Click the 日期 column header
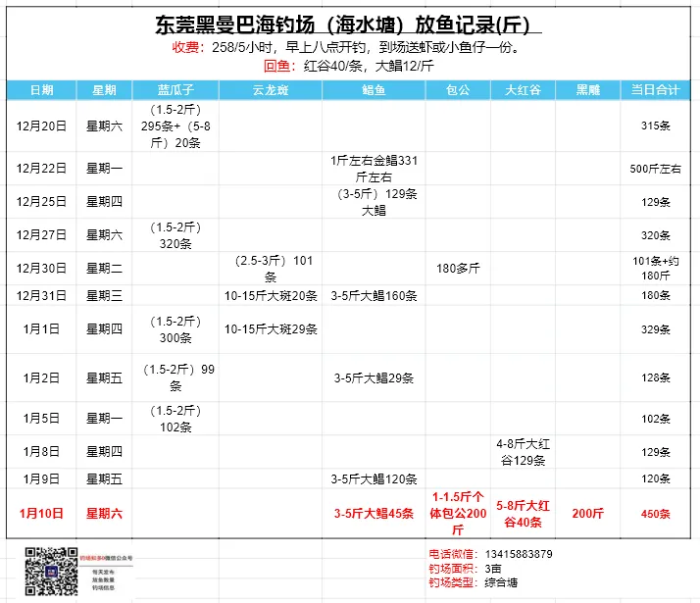700x603 pixels. pyautogui.click(x=41, y=90)
